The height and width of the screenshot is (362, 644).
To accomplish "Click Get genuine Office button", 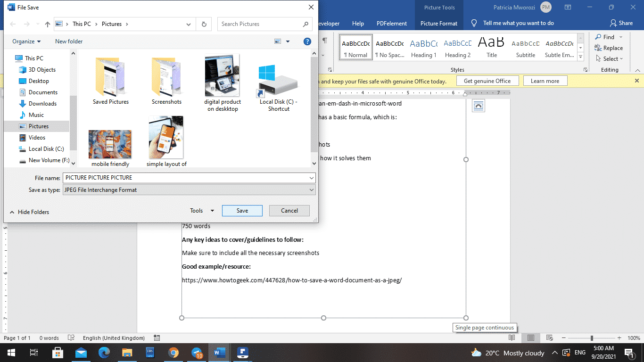I will tap(487, 81).
